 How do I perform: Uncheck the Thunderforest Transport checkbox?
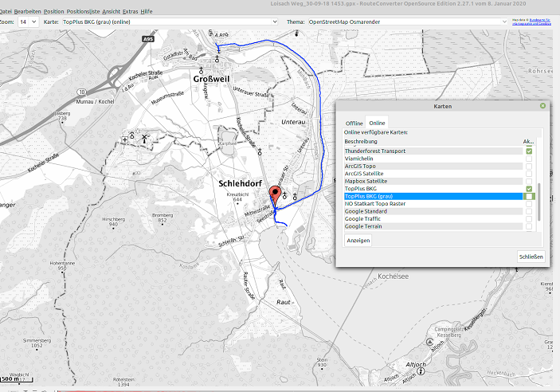529,151
